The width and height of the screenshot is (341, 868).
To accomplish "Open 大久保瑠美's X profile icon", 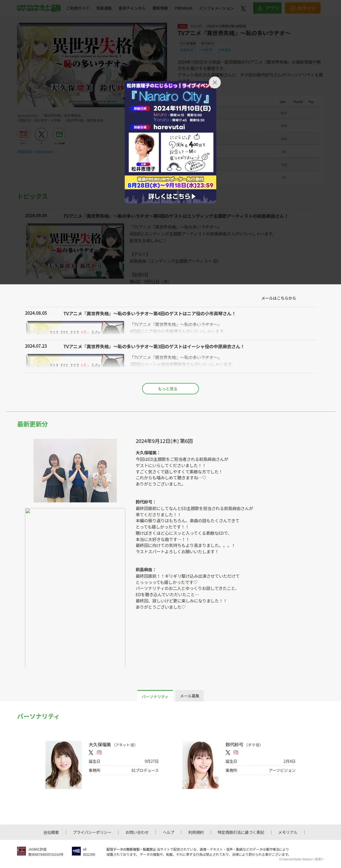I will tap(91, 752).
